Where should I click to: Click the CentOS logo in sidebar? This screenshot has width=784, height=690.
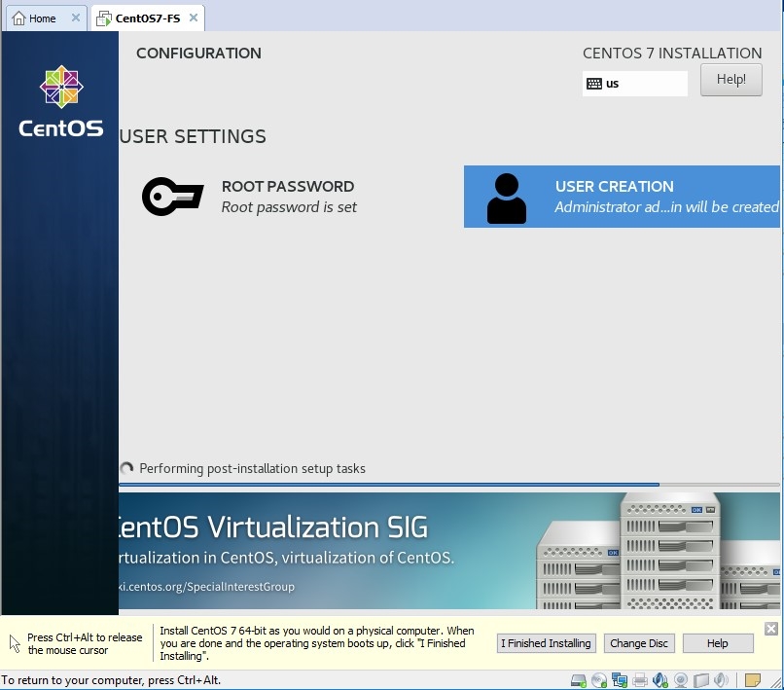coord(60,101)
